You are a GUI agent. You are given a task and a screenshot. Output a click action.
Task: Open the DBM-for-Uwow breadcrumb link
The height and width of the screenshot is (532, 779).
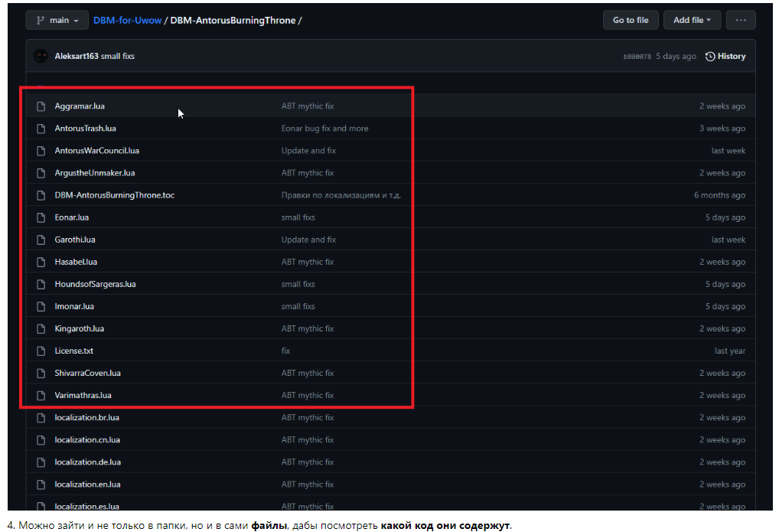click(127, 21)
